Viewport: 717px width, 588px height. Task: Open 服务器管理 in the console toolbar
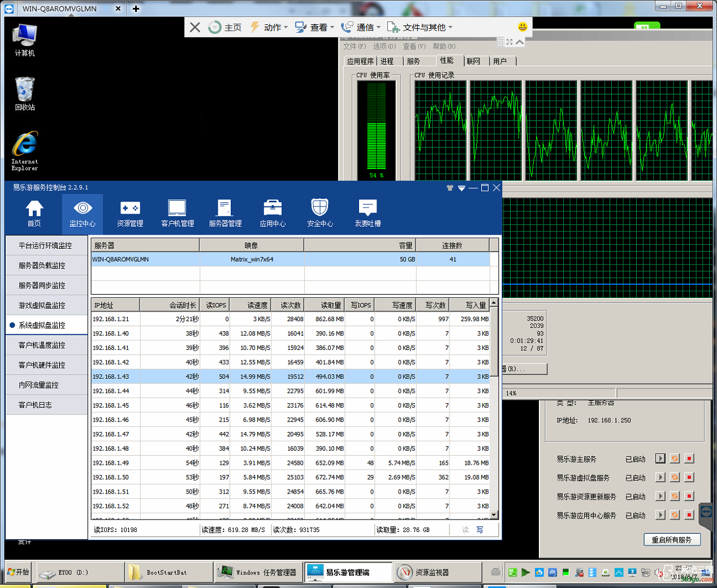click(225, 214)
